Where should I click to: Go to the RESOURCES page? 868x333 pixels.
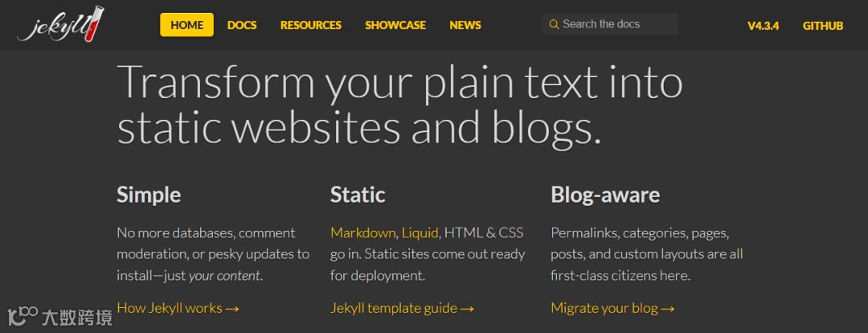[x=310, y=25]
